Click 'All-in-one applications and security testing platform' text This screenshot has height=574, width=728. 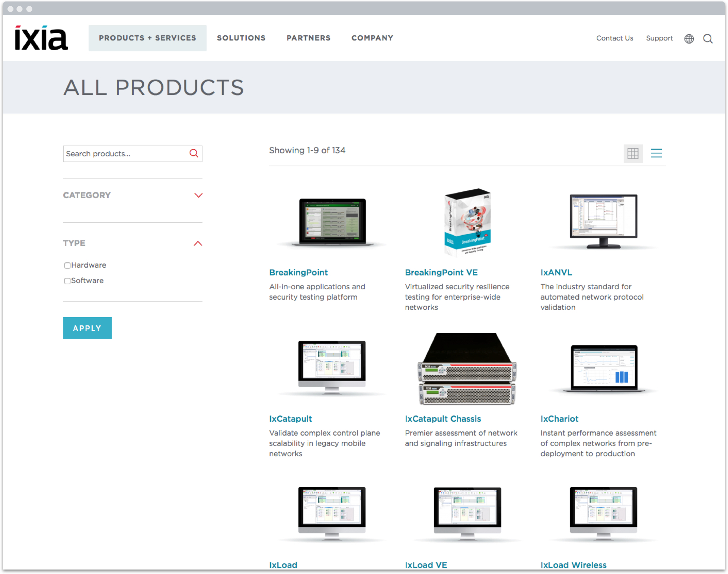[317, 292]
